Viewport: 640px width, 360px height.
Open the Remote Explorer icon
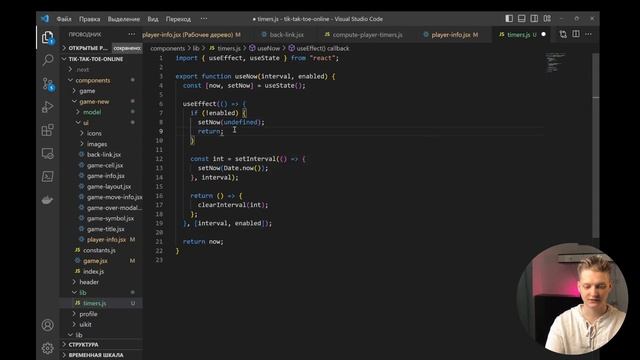tap(48, 153)
